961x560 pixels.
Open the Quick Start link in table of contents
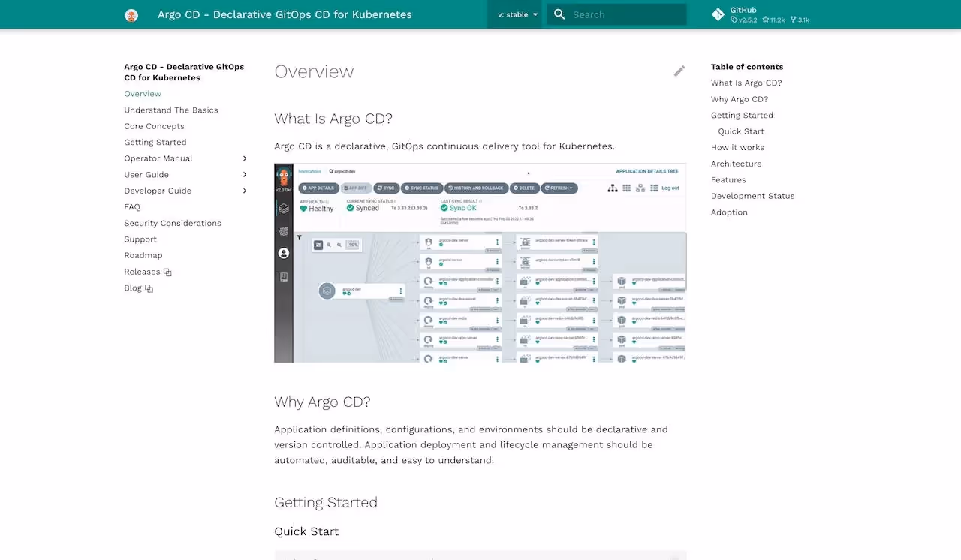click(741, 131)
